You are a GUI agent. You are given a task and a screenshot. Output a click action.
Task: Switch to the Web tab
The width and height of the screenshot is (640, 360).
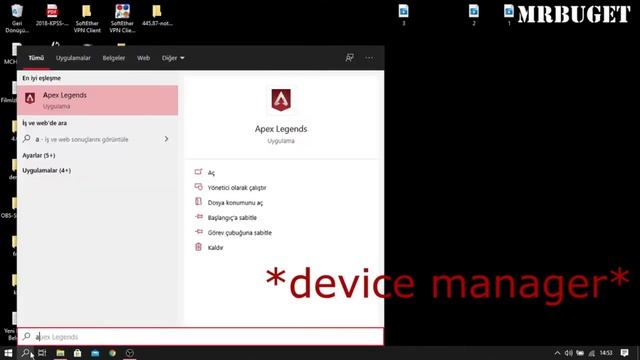pyautogui.click(x=143, y=58)
